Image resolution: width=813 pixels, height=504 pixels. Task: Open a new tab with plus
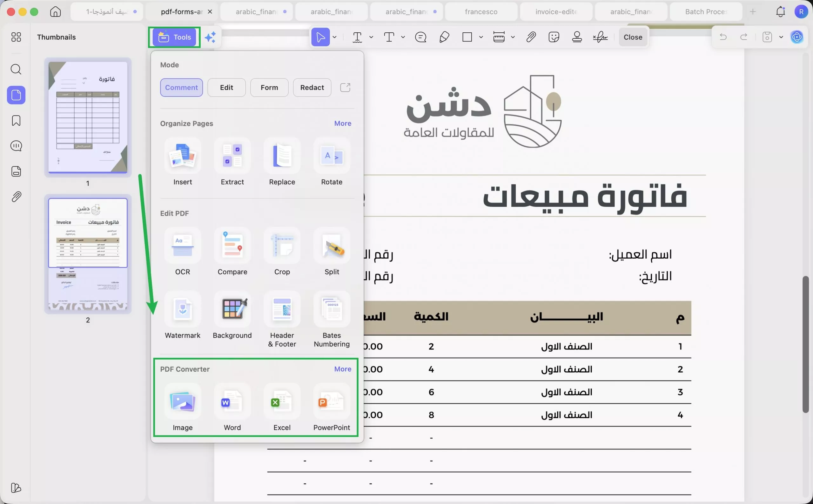coord(753,12)
